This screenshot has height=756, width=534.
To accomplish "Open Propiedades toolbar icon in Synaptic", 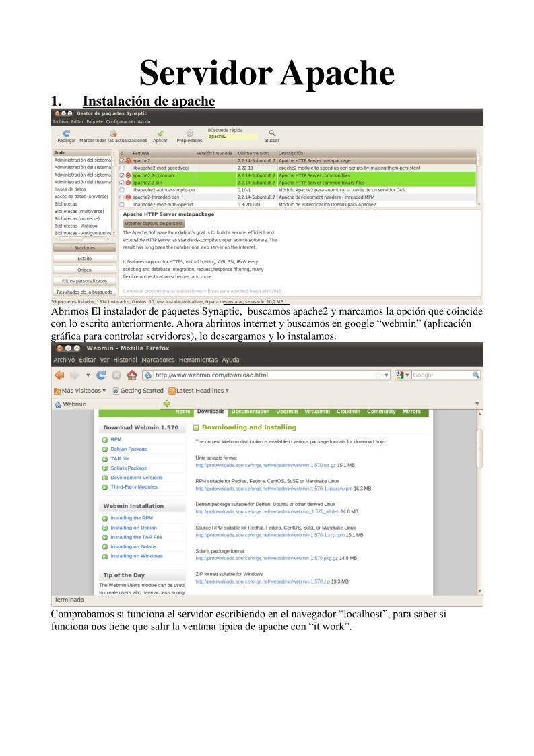I will [x=189, y=133].
